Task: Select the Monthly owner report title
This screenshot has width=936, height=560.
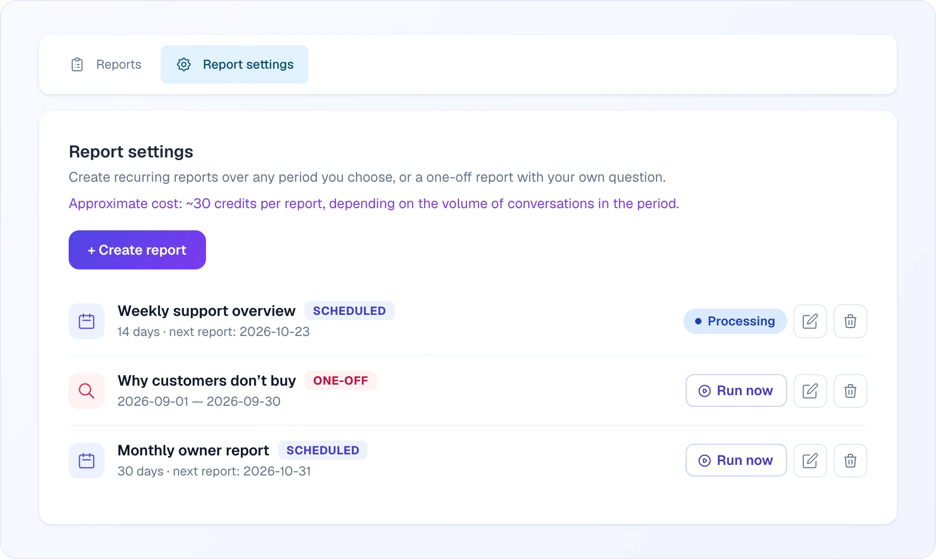Action: point(193,450)
